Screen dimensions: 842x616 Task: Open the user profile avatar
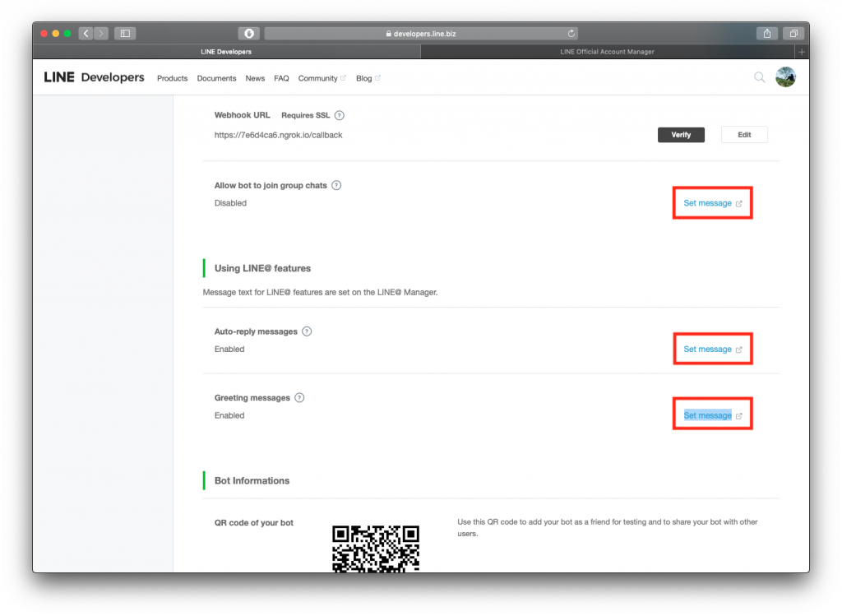[785, 76]
